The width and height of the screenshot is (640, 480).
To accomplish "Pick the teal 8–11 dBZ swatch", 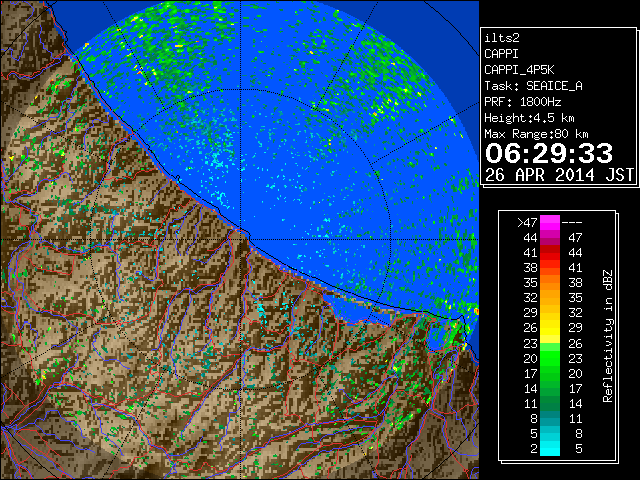I will (x=550, y=419).
